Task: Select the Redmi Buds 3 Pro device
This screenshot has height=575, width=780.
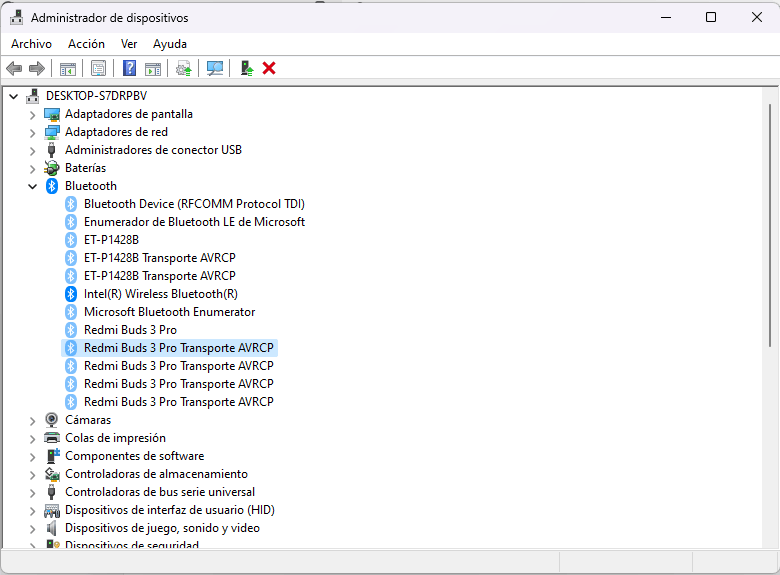Action: (x=130, y=330)
